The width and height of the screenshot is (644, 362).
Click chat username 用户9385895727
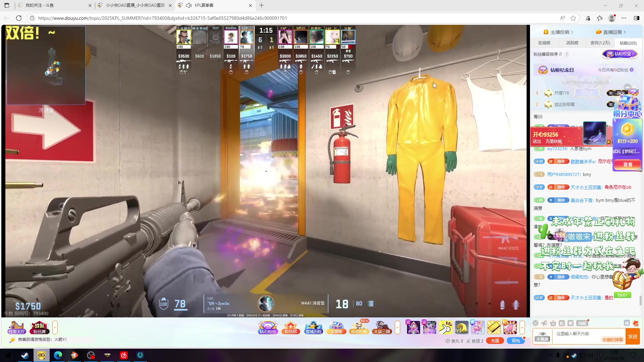point(564,175)
